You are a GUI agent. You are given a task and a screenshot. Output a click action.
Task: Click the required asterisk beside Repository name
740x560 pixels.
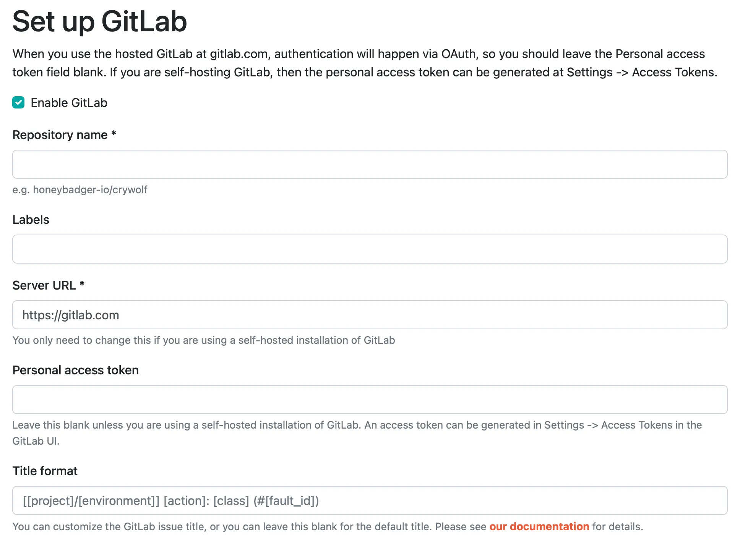pyautogui.click(x=114, y=134)
